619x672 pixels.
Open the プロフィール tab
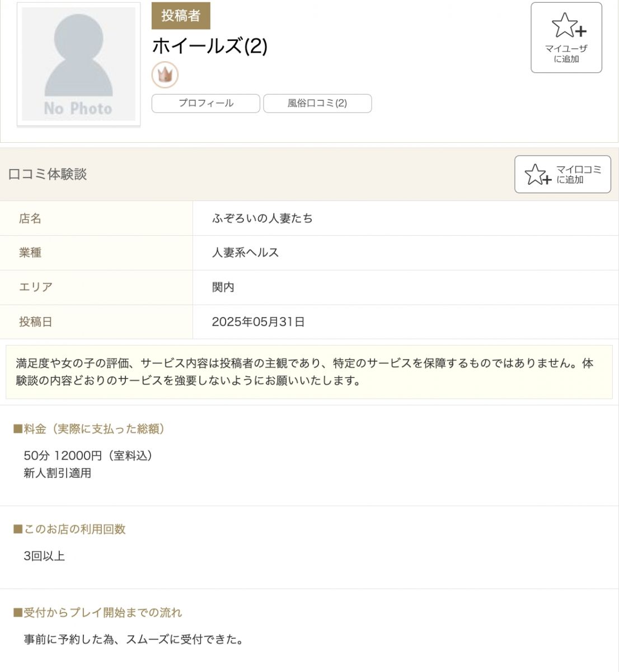[206, 104]
